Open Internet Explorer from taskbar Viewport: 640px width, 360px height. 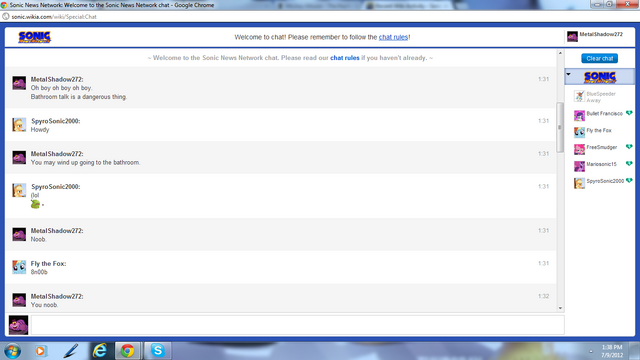[100, 351]
